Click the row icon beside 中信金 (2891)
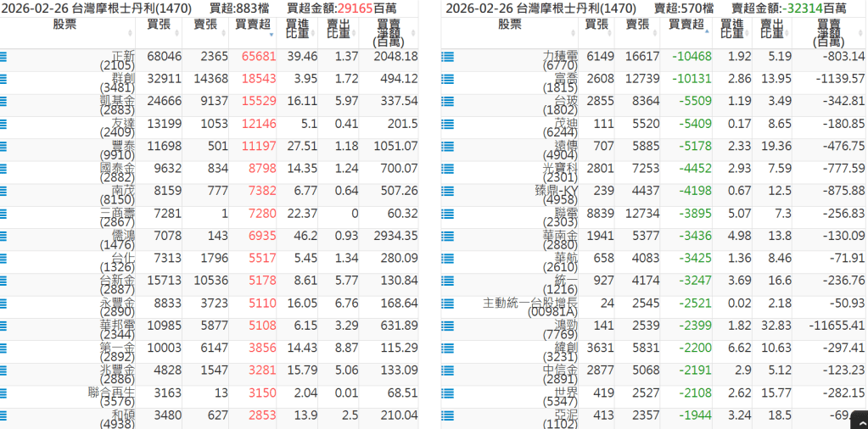This screenshot has height=429, width=868. click(447, 370)
